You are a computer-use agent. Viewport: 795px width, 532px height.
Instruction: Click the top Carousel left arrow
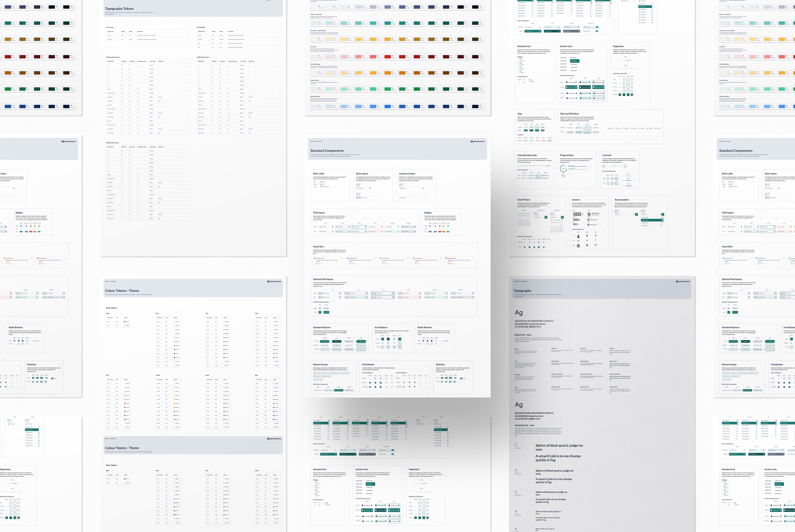[604, 166]
